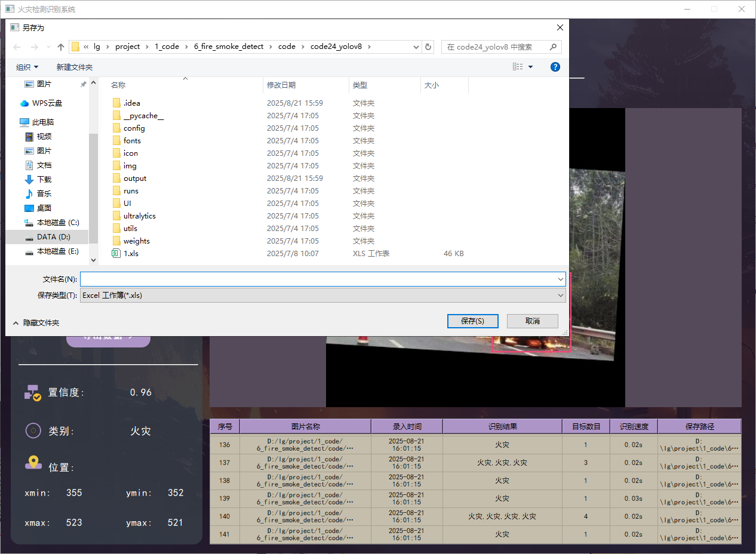Open the 保存类型 dropdown

coord(322,295)
